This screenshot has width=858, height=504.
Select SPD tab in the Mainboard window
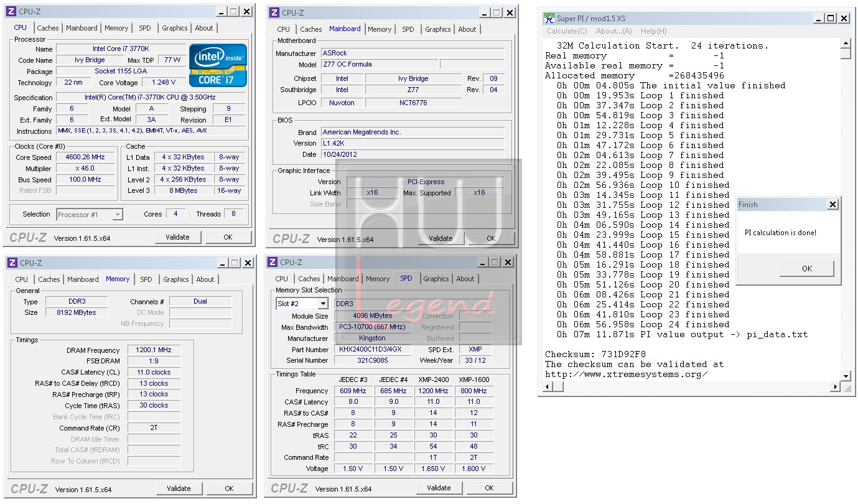(x=408, y=29)
